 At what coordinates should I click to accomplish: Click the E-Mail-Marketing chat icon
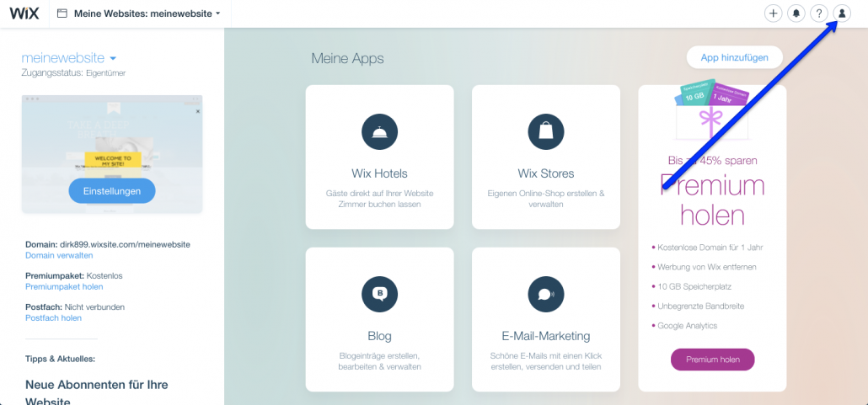pos(546,295)
